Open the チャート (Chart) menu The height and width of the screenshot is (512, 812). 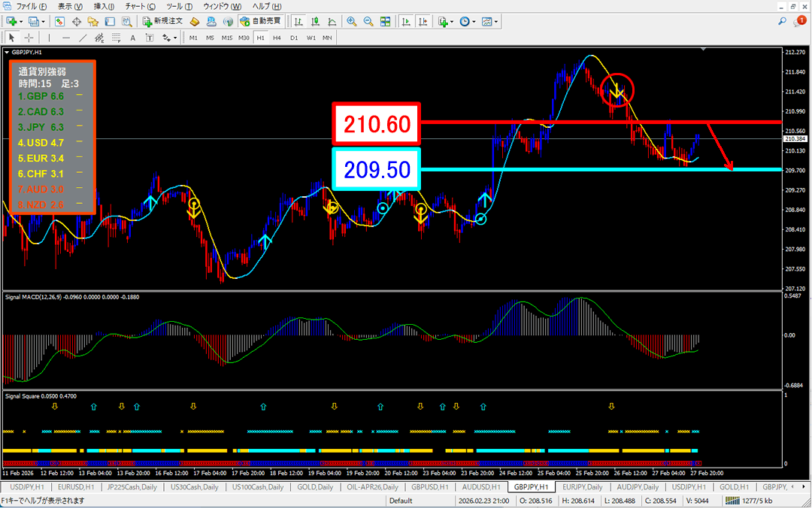pyautogui.click(x=140, y=6)
